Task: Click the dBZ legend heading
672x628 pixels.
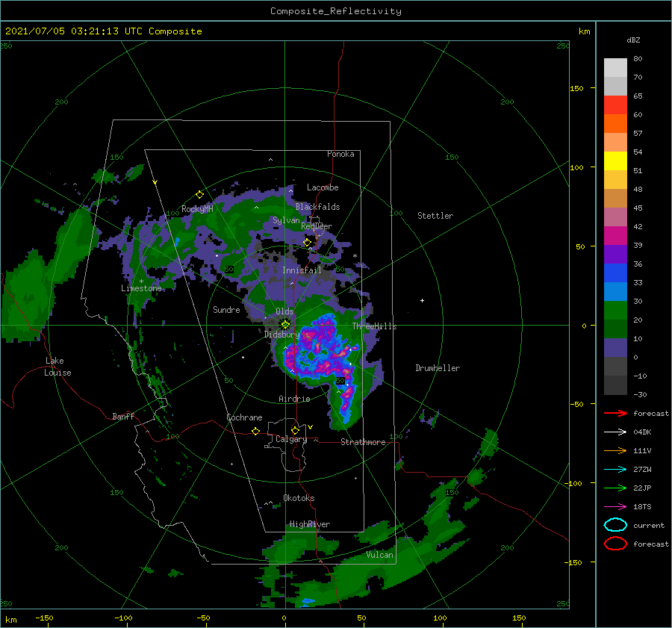Action: pos(633,40)
